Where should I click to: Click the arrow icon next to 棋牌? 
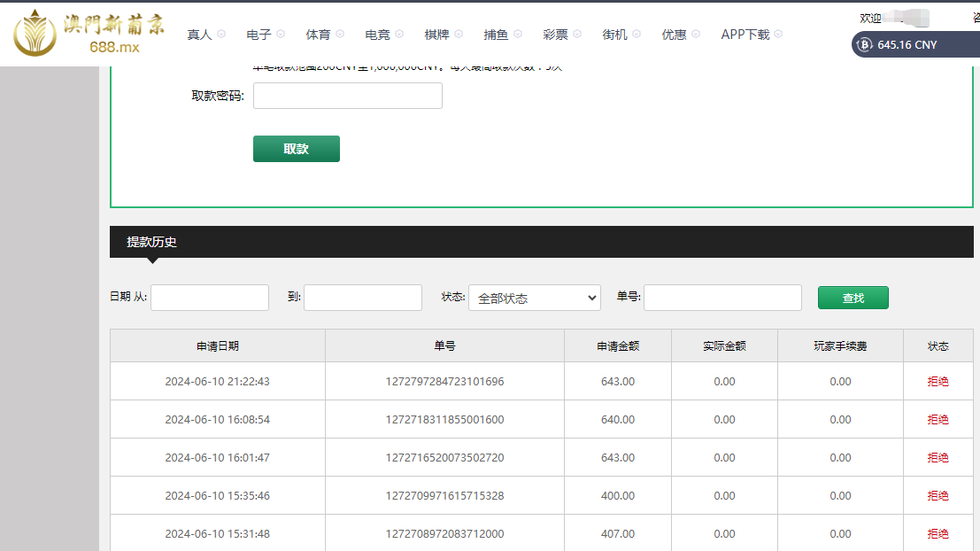[x=459, y=34]
